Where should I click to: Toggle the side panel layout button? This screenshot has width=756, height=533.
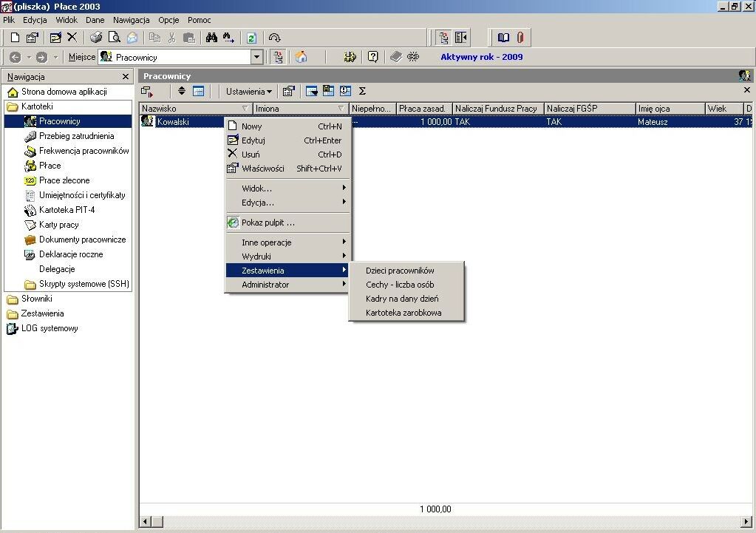click(461, 38)
